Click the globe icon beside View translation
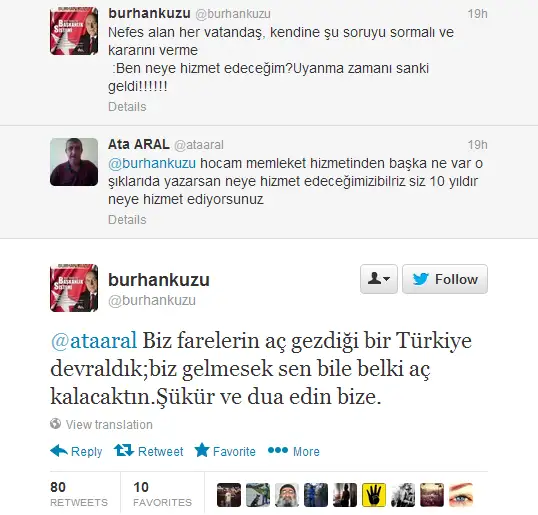Image resolution: width=538 pixels, height=515 pixels. pyautogui.click(x=55, y=424)
